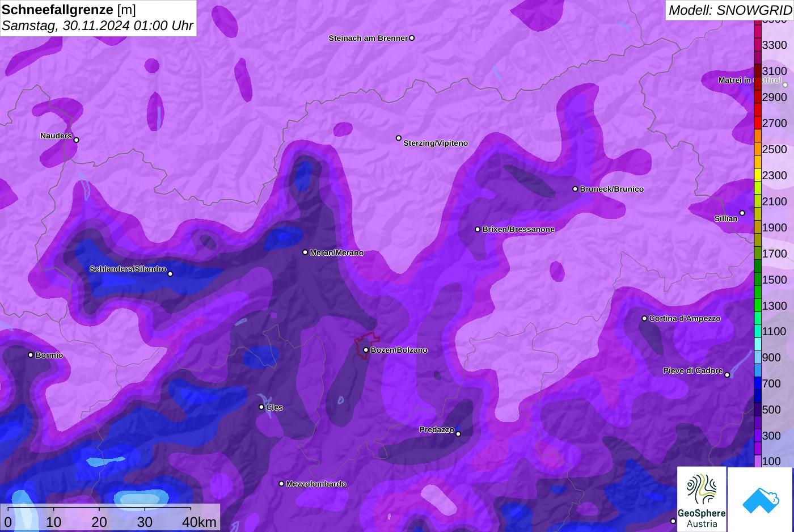Click legend value 3100
This screenshot has height=532, width=794.
tap(775, 71)
